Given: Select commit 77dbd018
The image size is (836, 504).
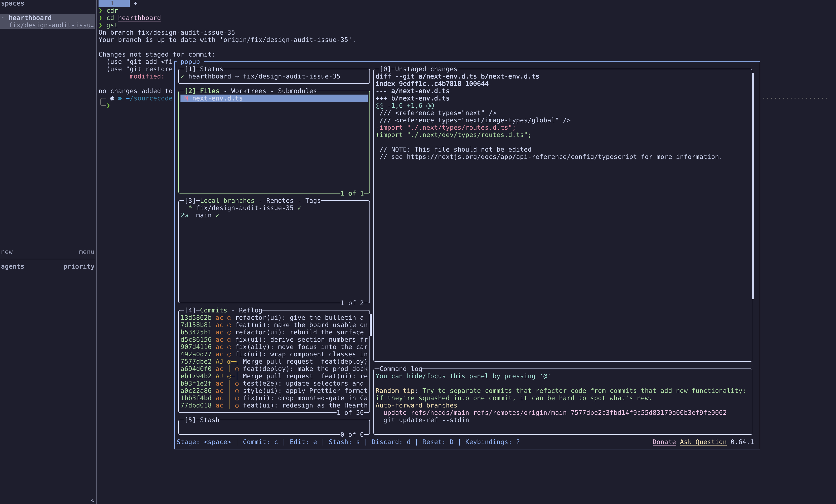Looking at the screenshot, I should point(274,405).
